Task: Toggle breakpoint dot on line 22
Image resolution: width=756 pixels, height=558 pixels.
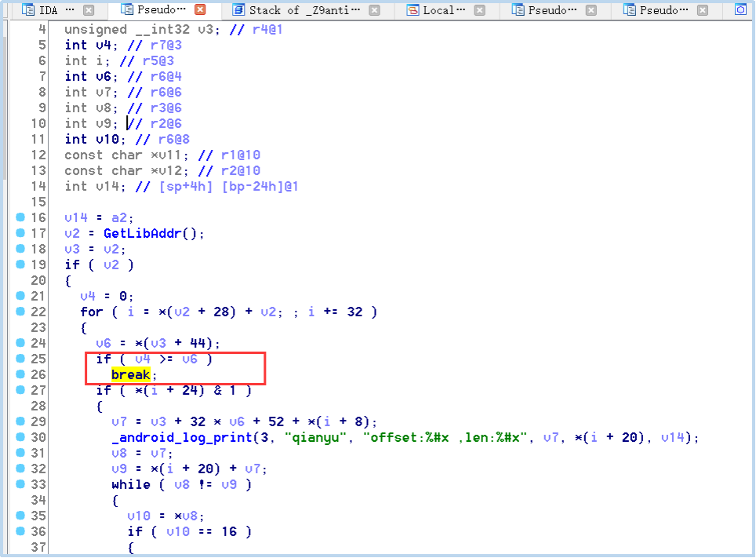Action: [x=20, y=312]
